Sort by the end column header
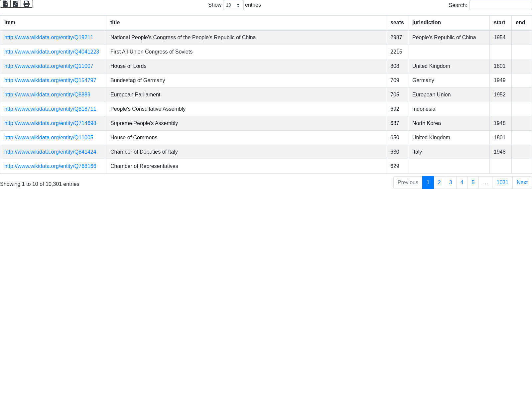 [520, 23]
